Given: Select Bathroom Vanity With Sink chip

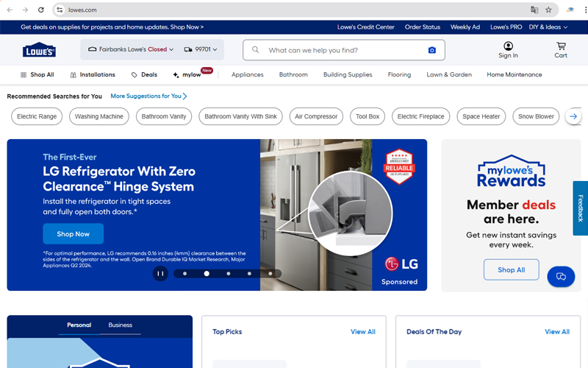Looking at the screenshot, I should pyautogui.click(x=241, y=116).
